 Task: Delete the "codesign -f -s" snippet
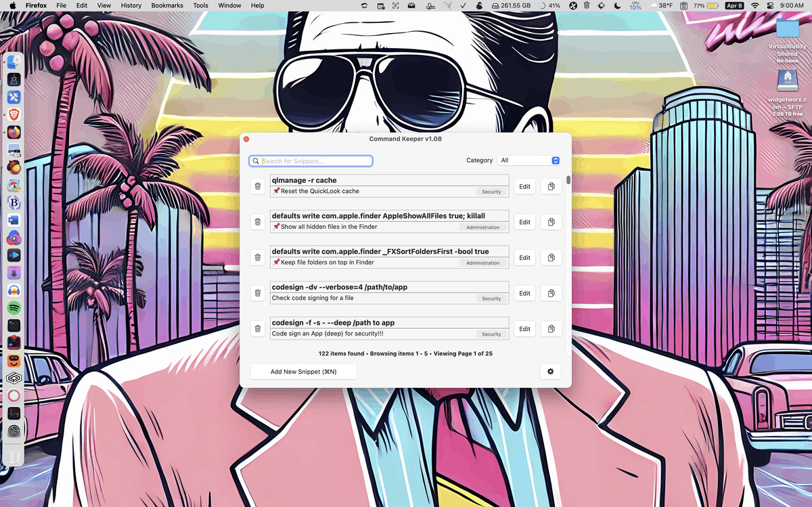pyautogui.click(x=257, y=329)
